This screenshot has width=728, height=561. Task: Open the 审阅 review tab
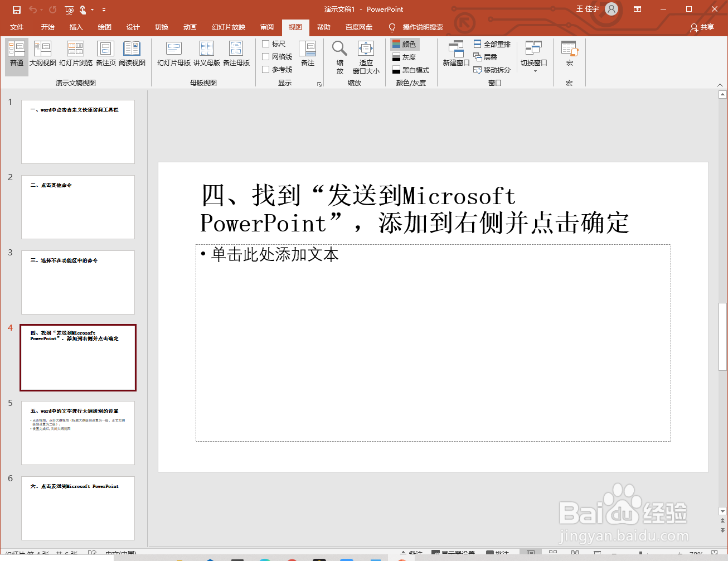click(267, 27)
